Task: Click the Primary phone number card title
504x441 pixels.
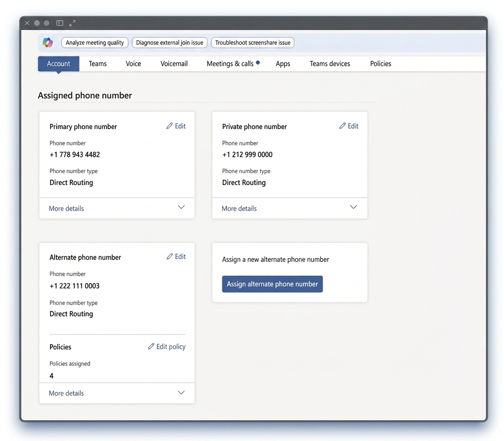Action: (83, 127)
